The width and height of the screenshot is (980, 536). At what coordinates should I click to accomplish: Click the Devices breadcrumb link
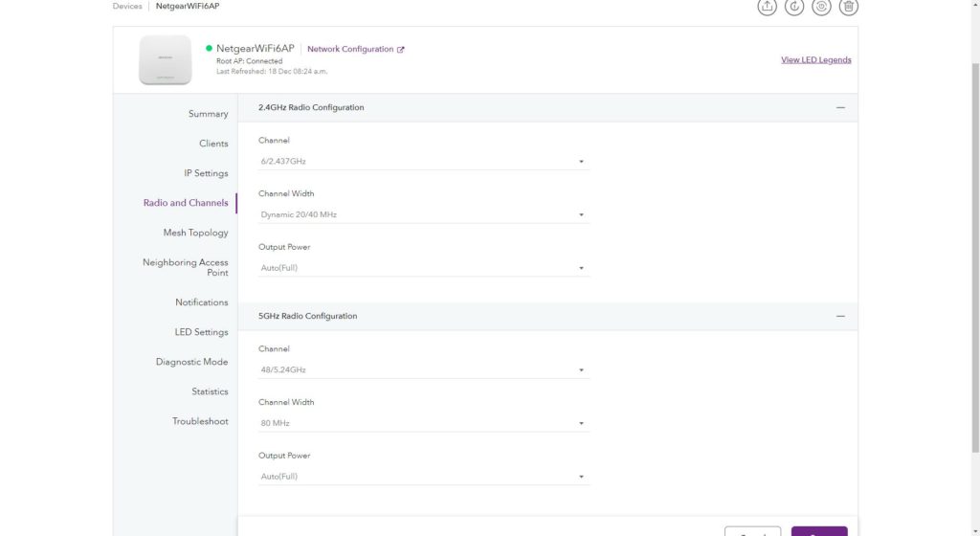point(126,7)
